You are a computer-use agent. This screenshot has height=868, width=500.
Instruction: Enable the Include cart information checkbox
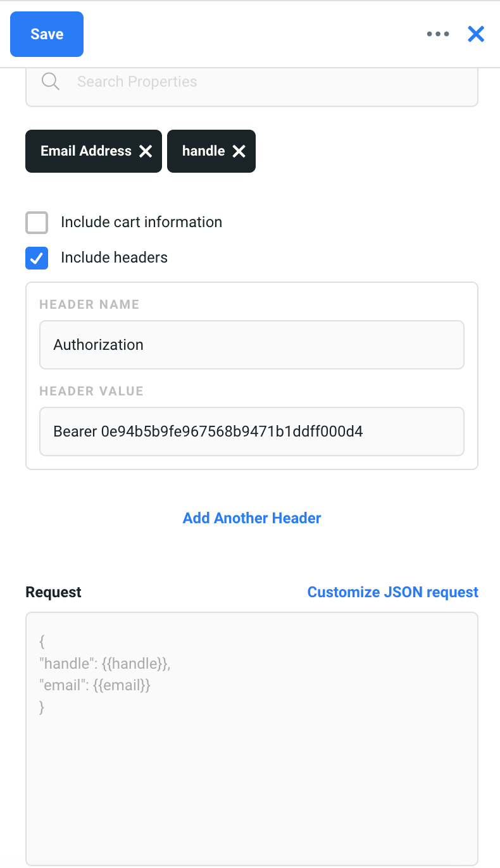(x=37, y=223)
